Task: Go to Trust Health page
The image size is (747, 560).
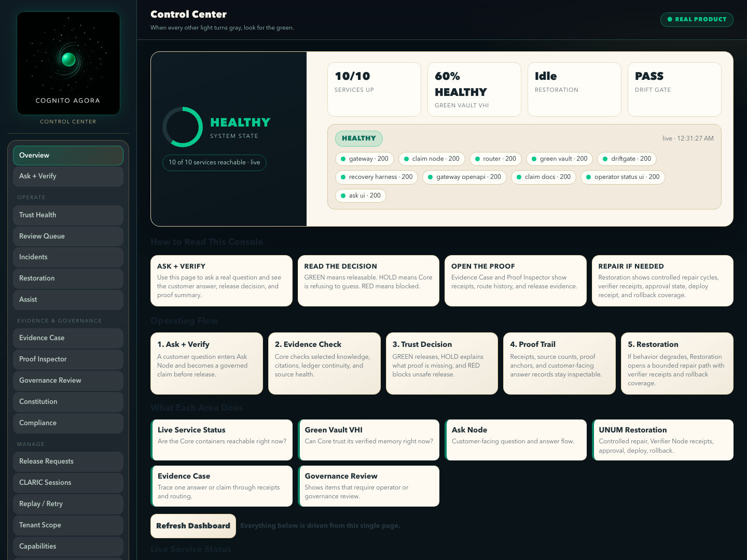Action: pyautogui.click(x=68, y=215)
